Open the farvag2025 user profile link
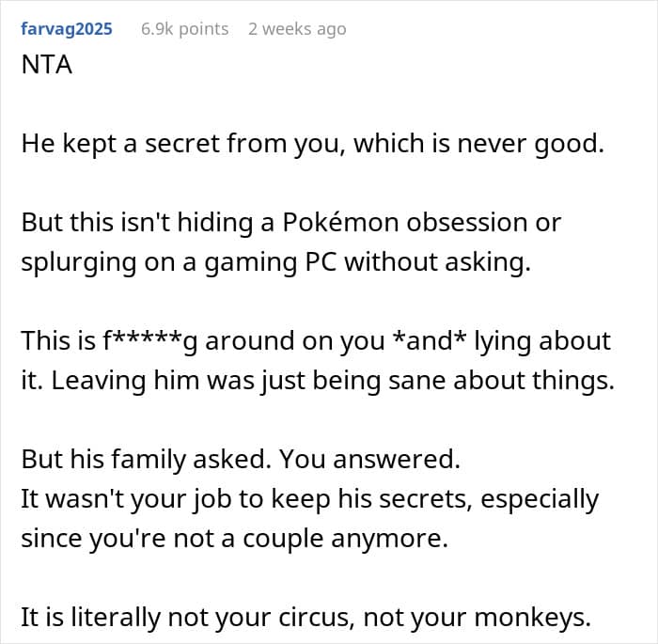 (66, 29)
